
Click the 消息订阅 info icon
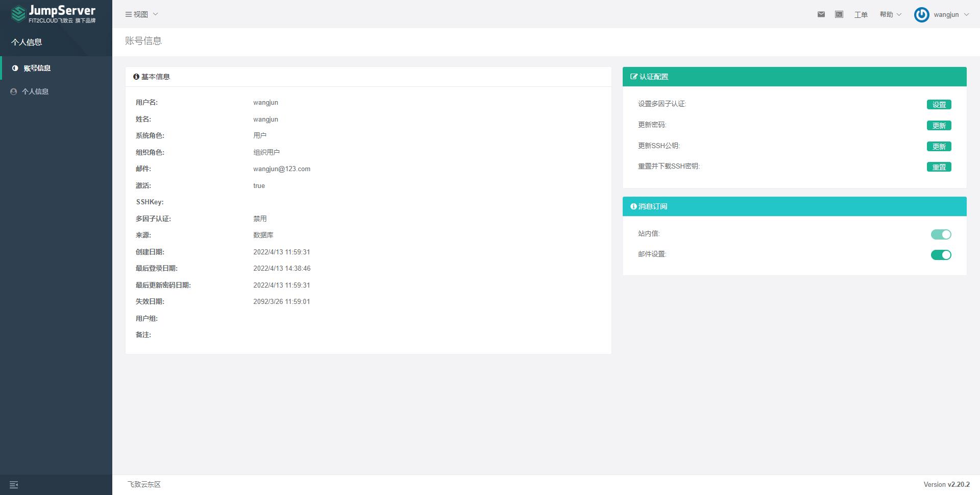633,206
